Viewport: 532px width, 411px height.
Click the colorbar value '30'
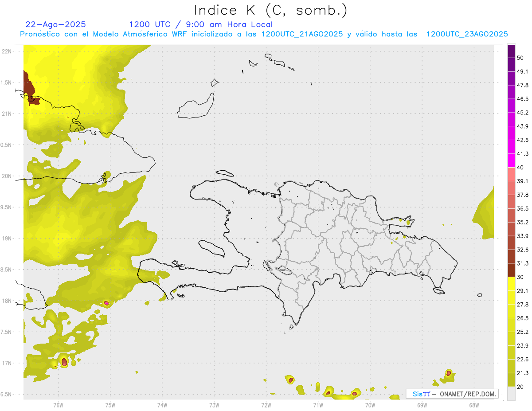tap(520, 277)
